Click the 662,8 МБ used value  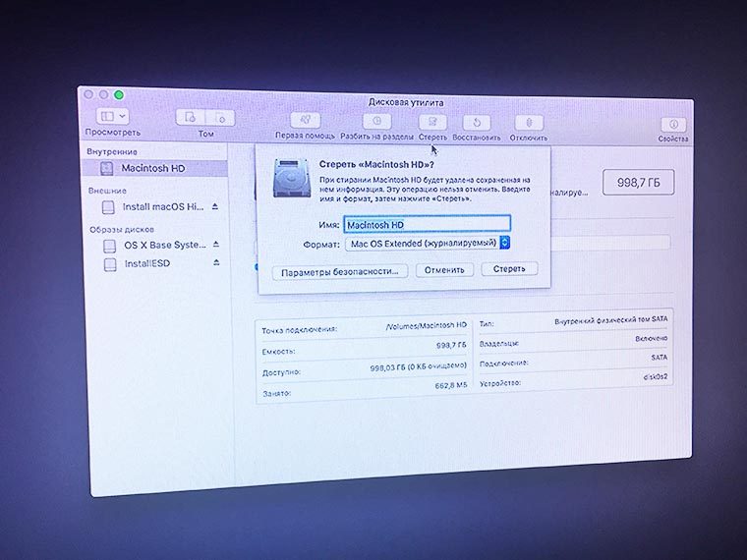coord(451,385)
